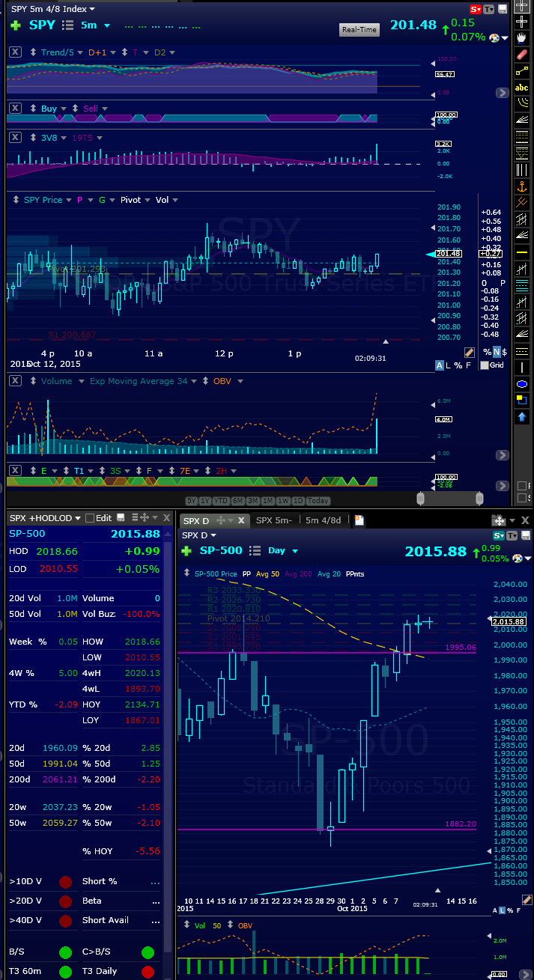Click the 1995.06 purple price level label

click(x=460, y=647)
